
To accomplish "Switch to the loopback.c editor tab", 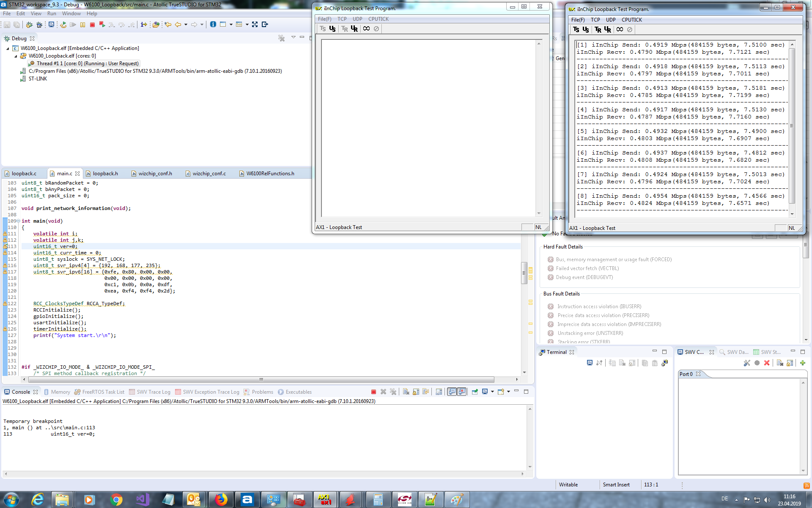I will click(24, 174).
